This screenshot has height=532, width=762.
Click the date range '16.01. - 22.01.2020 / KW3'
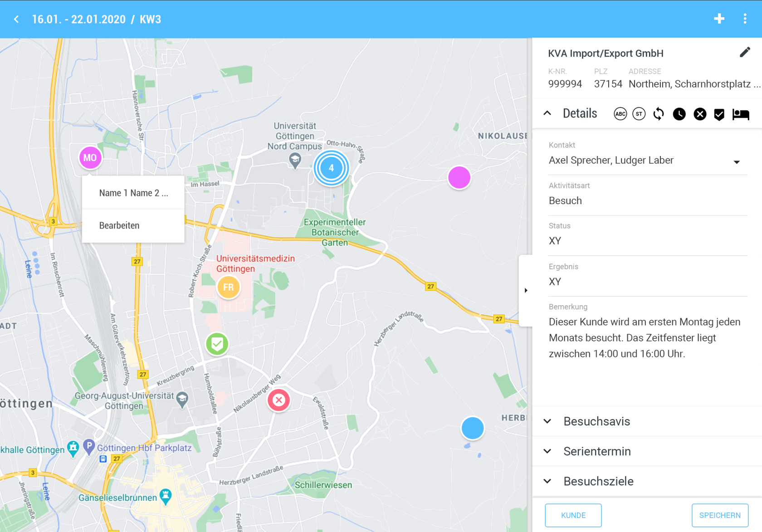click(x=97, y=19)
